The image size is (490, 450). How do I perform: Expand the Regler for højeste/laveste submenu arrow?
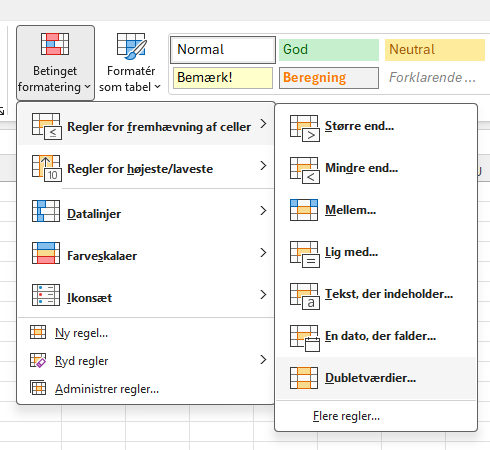click(x=263, y=166)
